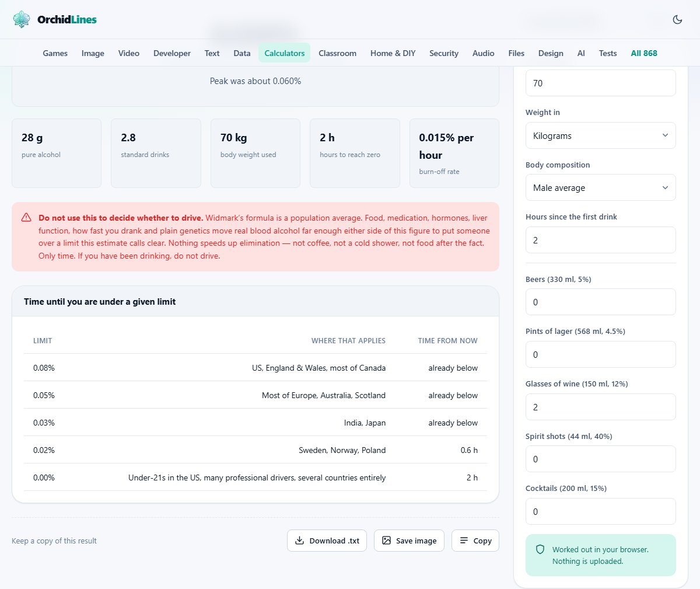Click the Glasses of wine input field

pyautogui.click(x=600, y=407)
